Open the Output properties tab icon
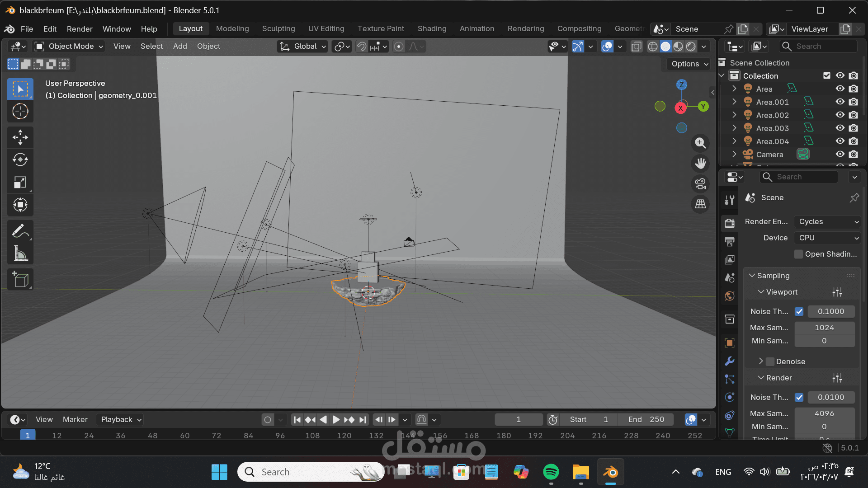 [729, 242]
